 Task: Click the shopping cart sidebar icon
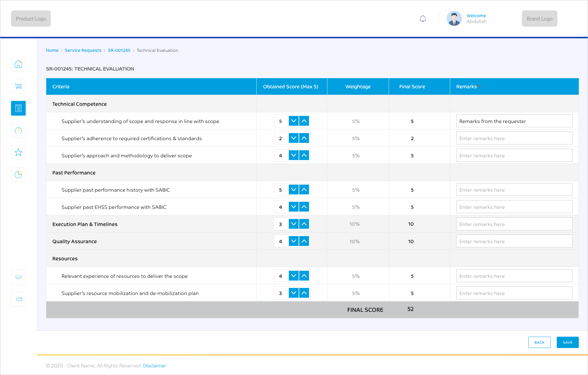point(18,86)
